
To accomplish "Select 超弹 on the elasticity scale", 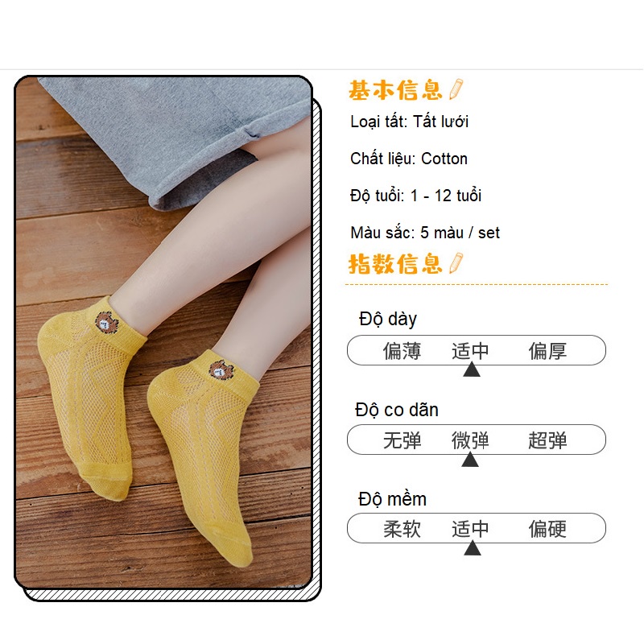I will [x=547, y=440].
